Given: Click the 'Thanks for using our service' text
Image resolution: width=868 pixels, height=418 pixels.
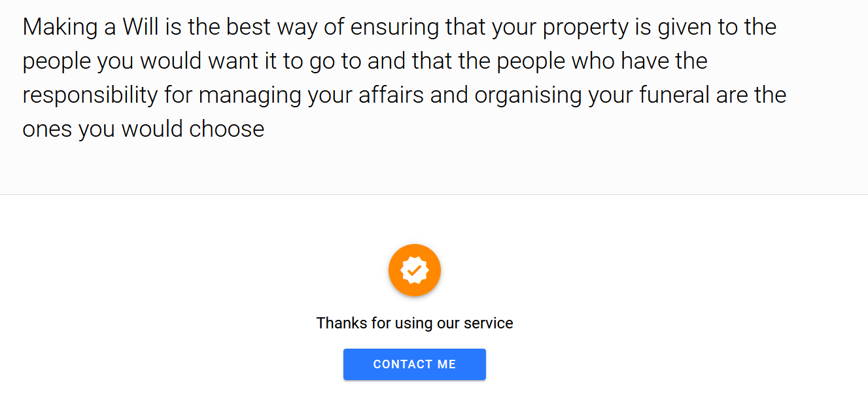Looking at the screenshot, I should click(x=414, y=322).
